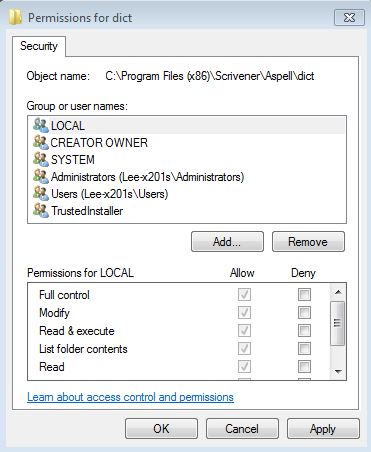Screen dimensions: 371x452
Task: Open the Security tab
Action: 39,46
